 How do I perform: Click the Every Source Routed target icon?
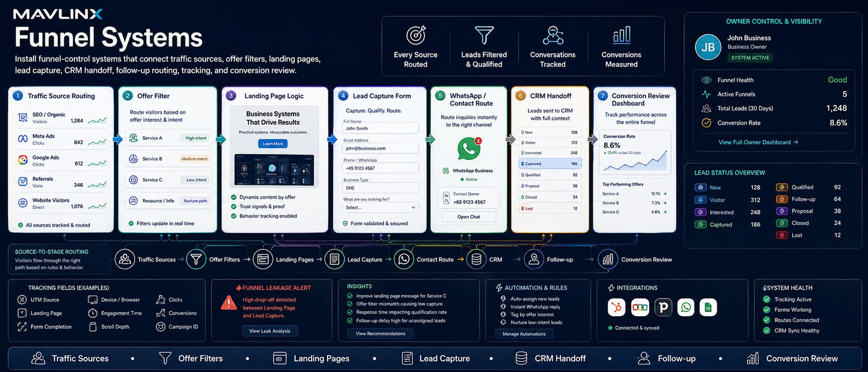416,35
